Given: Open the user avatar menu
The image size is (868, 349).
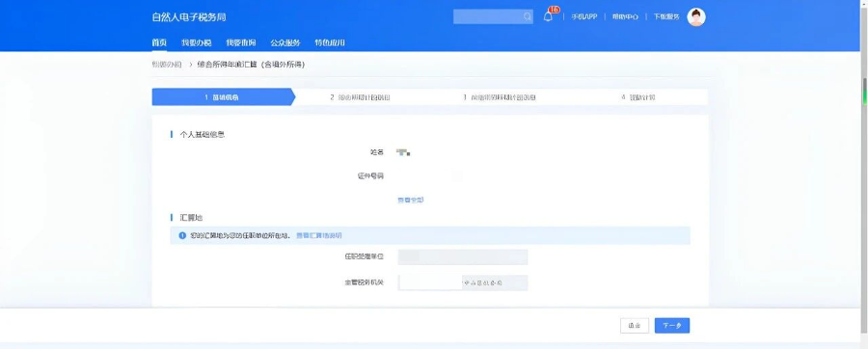Looking at the screenshot, I should (x=695, y=16).
